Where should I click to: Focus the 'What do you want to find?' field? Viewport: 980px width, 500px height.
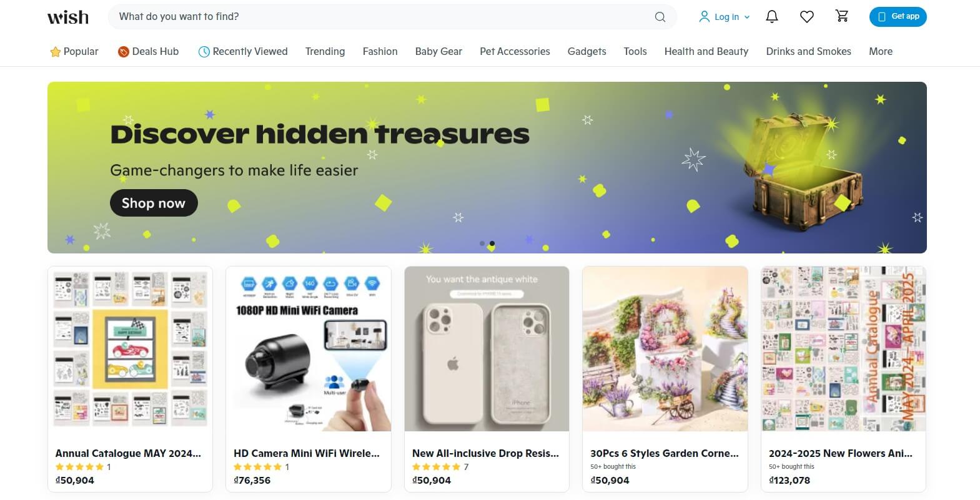coord(381,17)
